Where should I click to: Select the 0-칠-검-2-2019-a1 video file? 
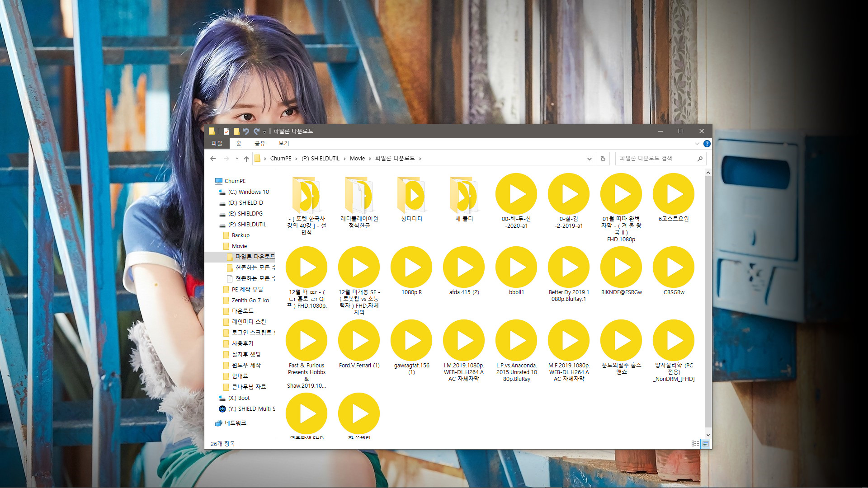pos(569,201)
